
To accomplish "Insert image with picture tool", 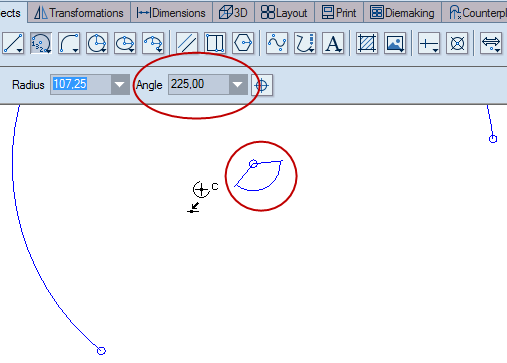I will point(395,43).
